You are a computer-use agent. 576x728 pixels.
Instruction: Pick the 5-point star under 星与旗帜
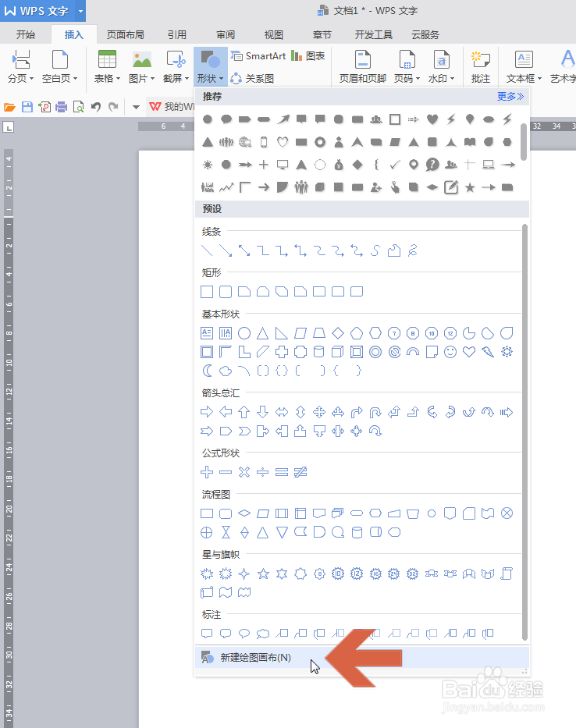[x=263, y=574]
